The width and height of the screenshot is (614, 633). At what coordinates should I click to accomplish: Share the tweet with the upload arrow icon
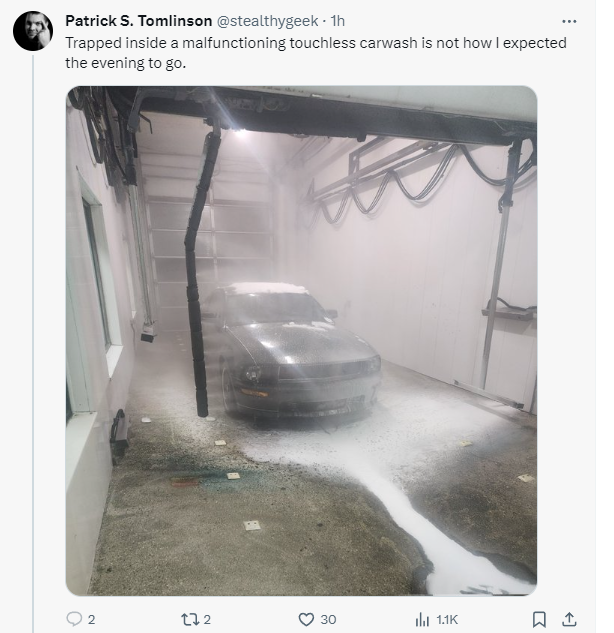click(570, 619)
